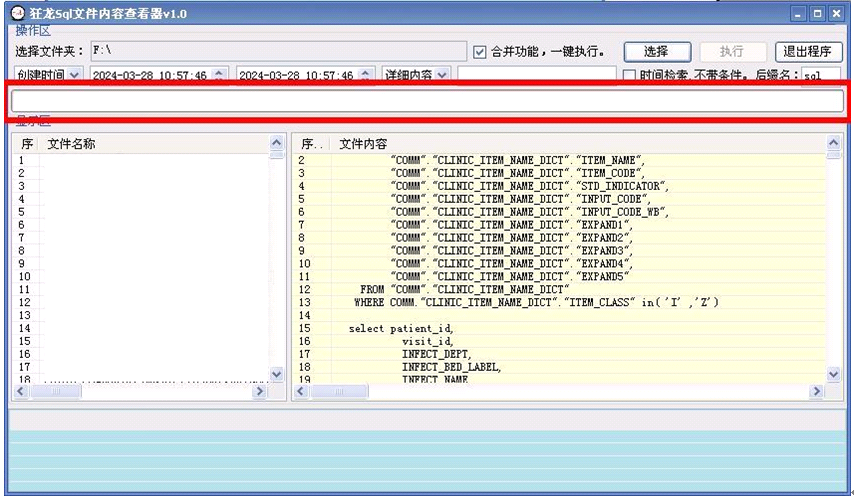The width and height of the screenshot is (854, 498).
Task: Select the FROM "COMM" line 12
Action: (x=560, y=290)
